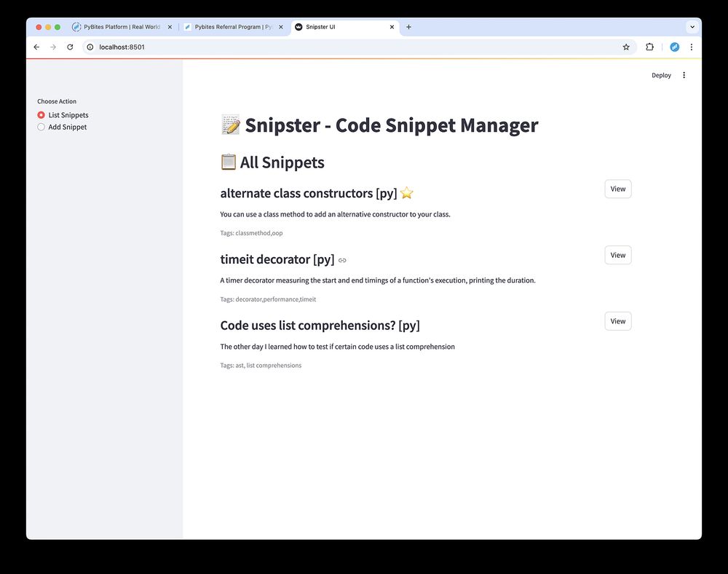Click the Tags: ast, list comprehensions text

click(261, 366)
